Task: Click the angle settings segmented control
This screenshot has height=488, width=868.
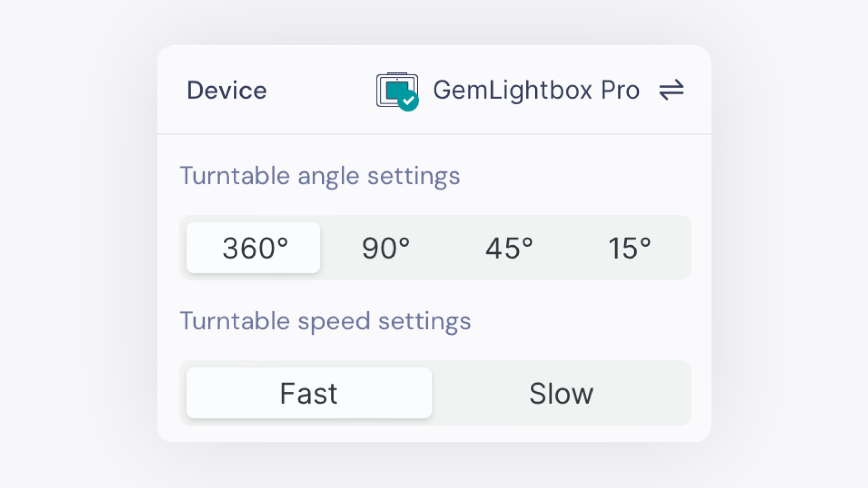Action: [x=435, y=247]
